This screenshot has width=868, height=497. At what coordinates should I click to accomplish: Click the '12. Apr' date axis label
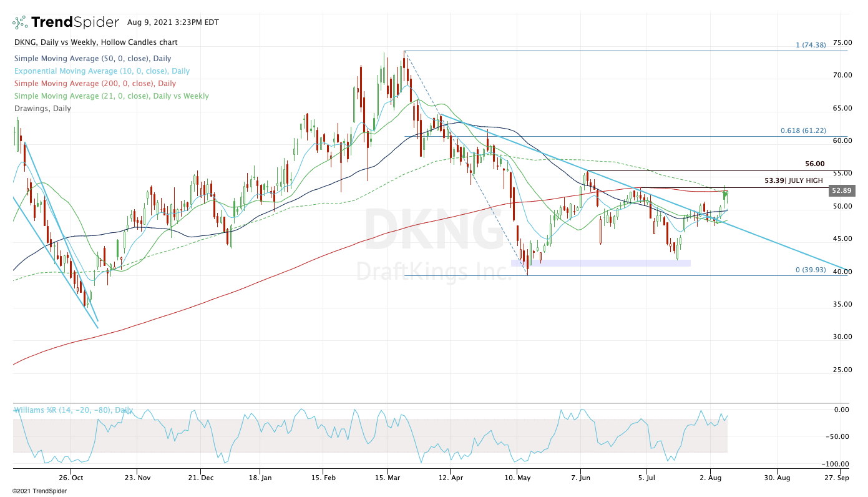[x=450, y=478]
